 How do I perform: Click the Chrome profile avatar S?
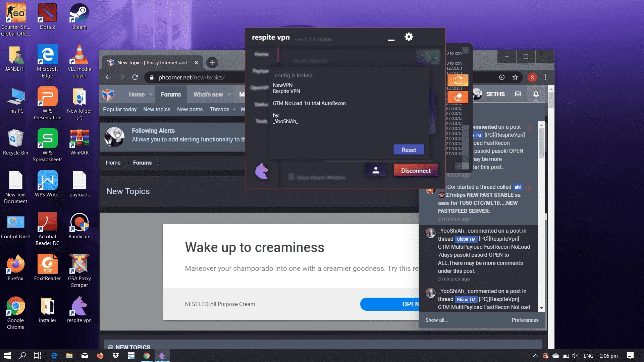532,77
